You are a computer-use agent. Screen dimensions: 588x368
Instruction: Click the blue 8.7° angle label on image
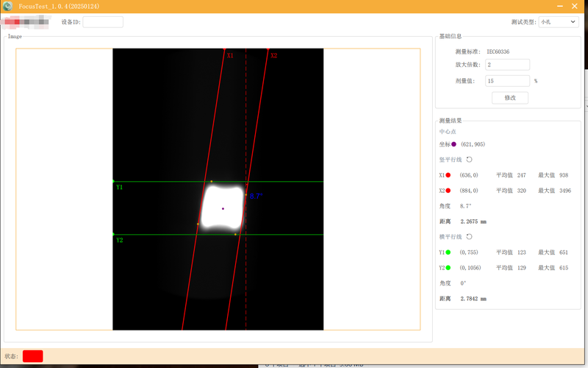[256, 196]
